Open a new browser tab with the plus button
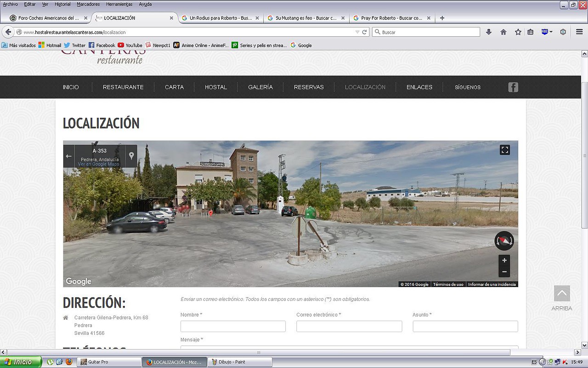Image resolution: width=588 pixels, height=368 pixels. (442, 18)
